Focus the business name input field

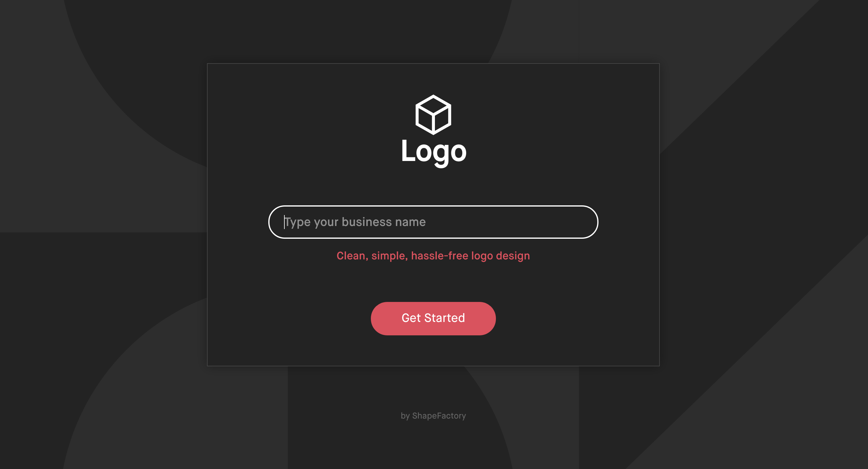(433, 222)
